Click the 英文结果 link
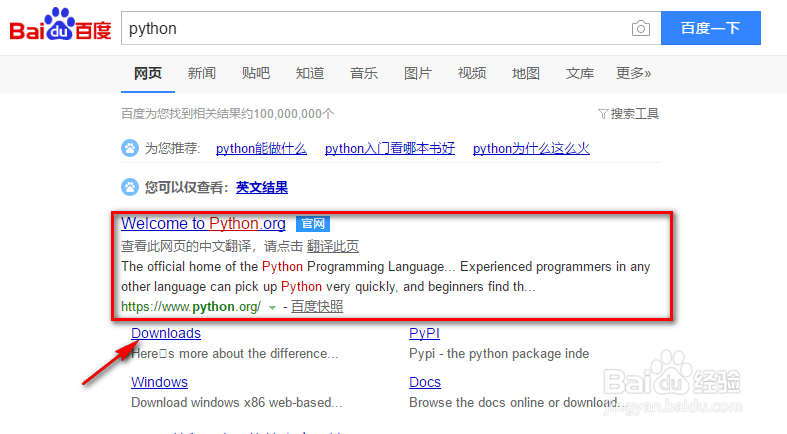 [261, 188]
